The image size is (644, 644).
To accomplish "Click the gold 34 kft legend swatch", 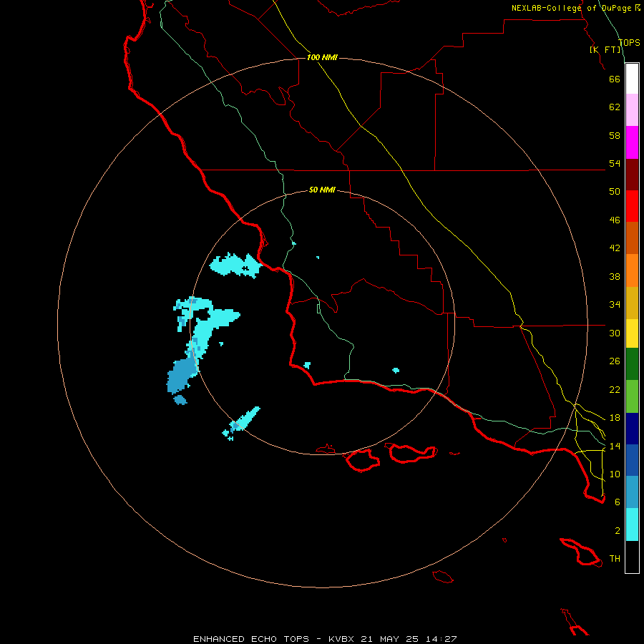I will point(632,303).
